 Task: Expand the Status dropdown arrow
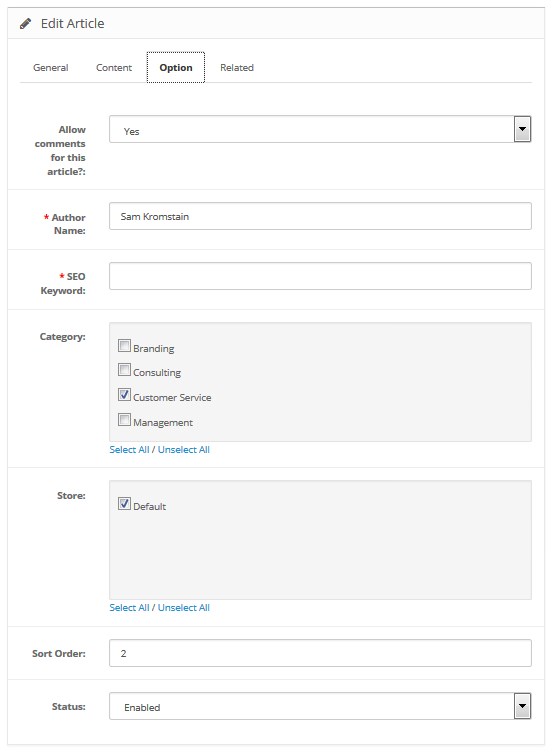[522, 706]
